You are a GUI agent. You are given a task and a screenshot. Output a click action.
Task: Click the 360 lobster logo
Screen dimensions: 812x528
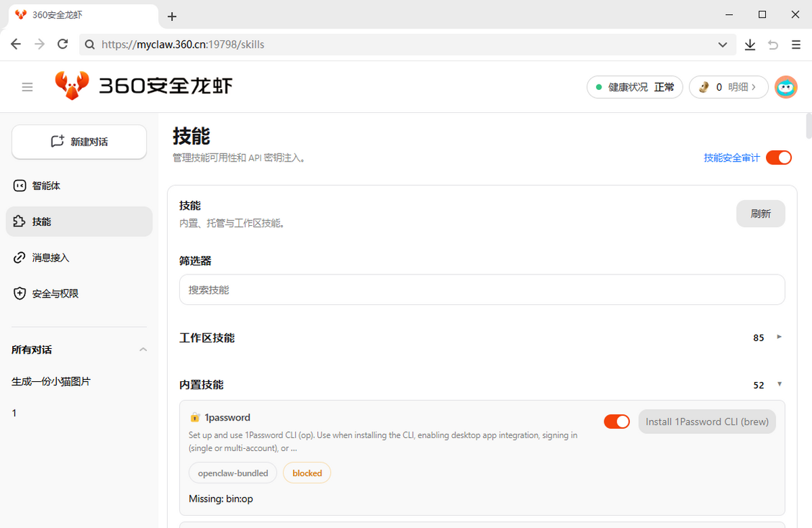coord(72,86)
